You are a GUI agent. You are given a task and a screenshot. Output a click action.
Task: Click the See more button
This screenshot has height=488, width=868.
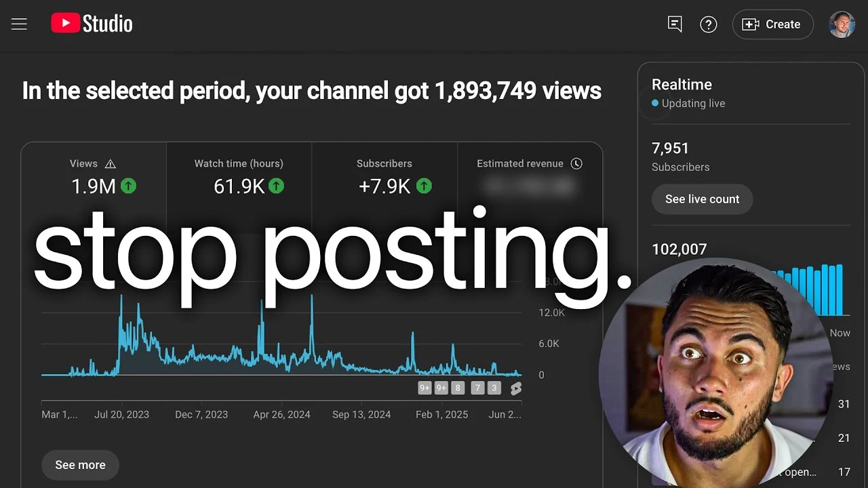pos(80,465)
